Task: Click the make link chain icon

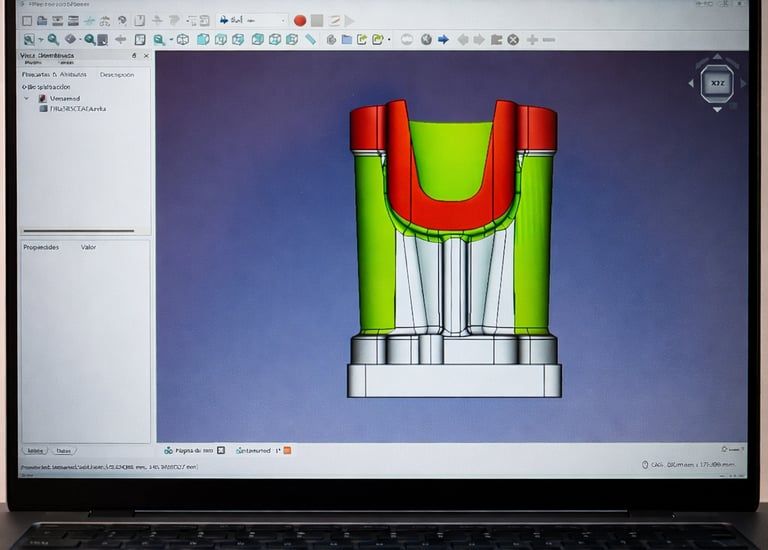Action: [331, 40]
